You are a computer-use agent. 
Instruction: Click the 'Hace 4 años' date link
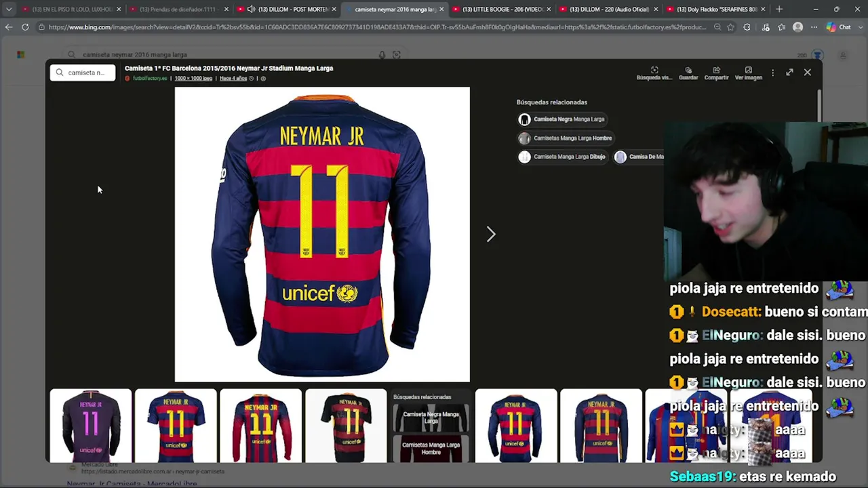click(x=233, y=79)
